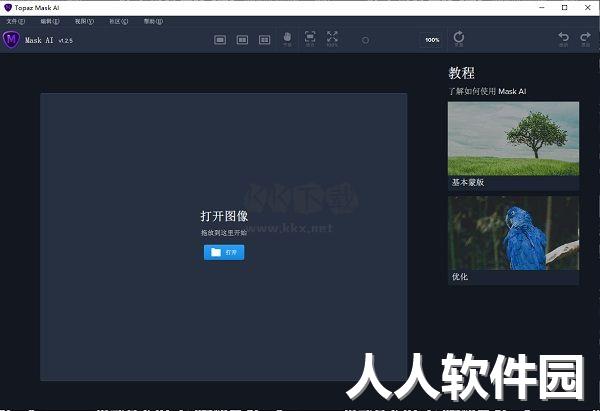Open the blue parrot tutorial thumbnail
Screen dimensions: 600x411
coord(514,233)
